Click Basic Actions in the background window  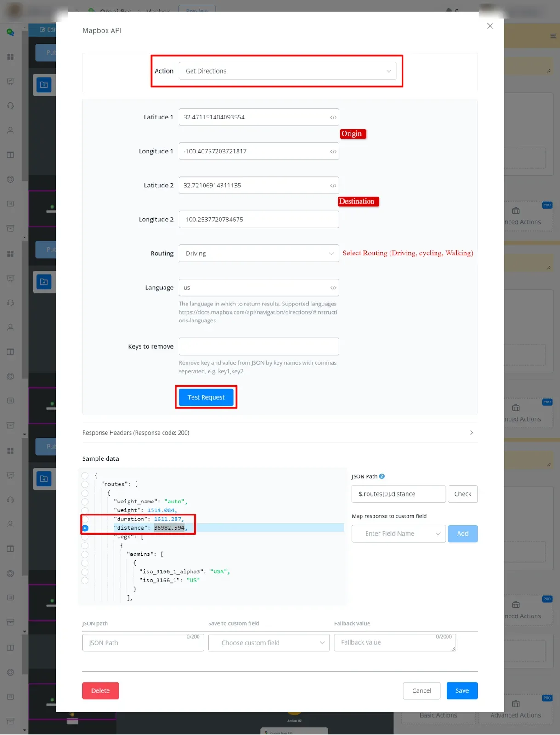point(438,715)
